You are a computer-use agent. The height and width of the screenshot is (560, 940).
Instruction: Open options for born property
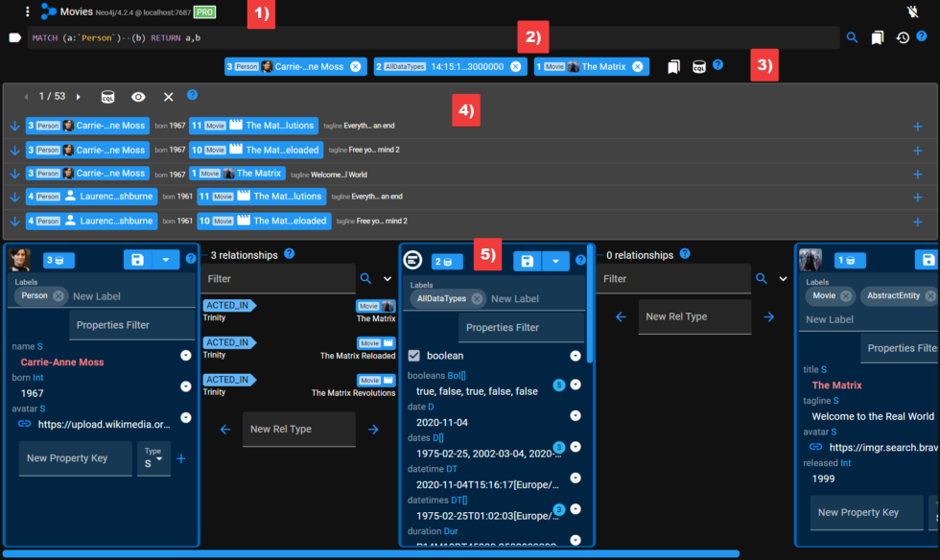(186, 386)
